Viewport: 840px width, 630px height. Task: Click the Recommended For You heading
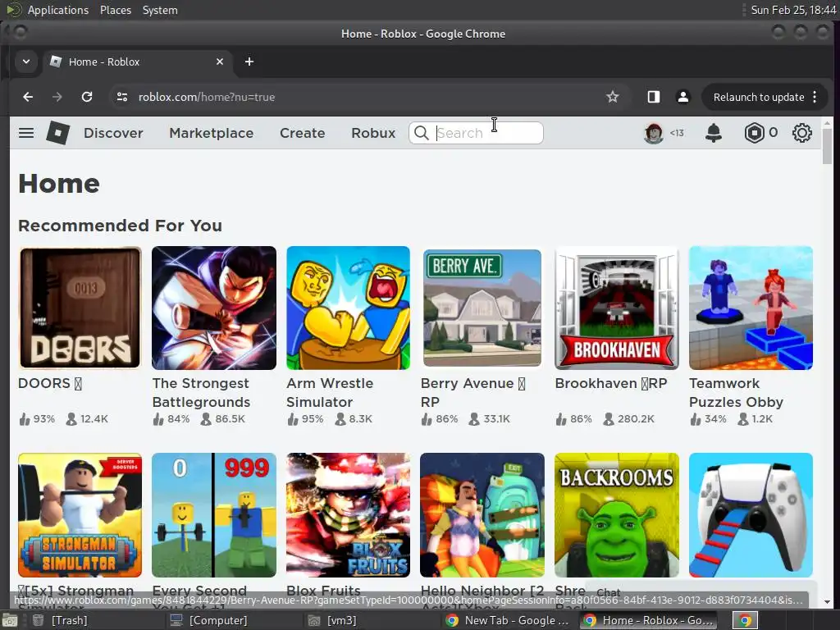(120, 226)
